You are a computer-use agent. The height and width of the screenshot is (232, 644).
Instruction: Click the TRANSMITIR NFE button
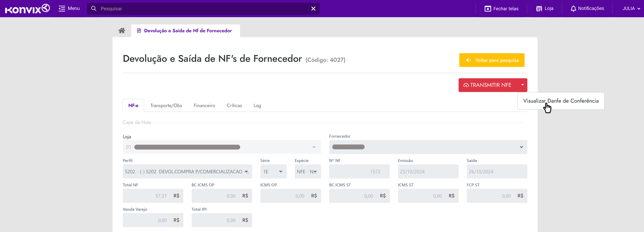488,85
